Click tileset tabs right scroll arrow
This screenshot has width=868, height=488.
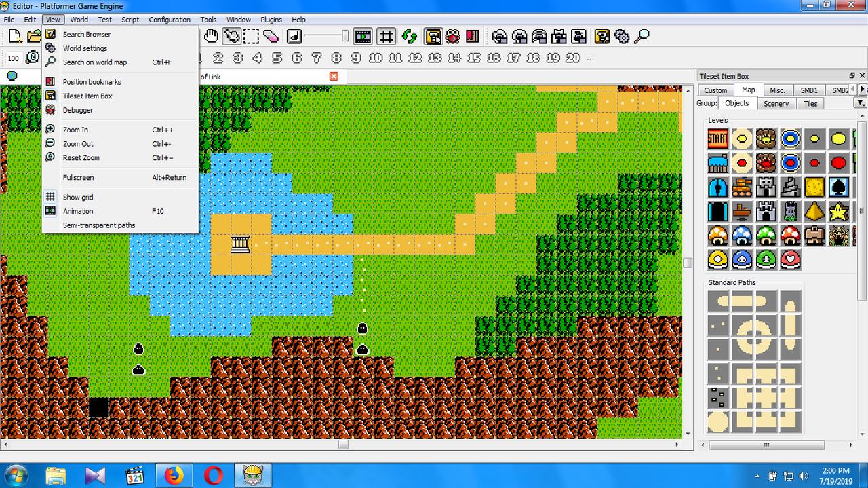tap(863, 90)
